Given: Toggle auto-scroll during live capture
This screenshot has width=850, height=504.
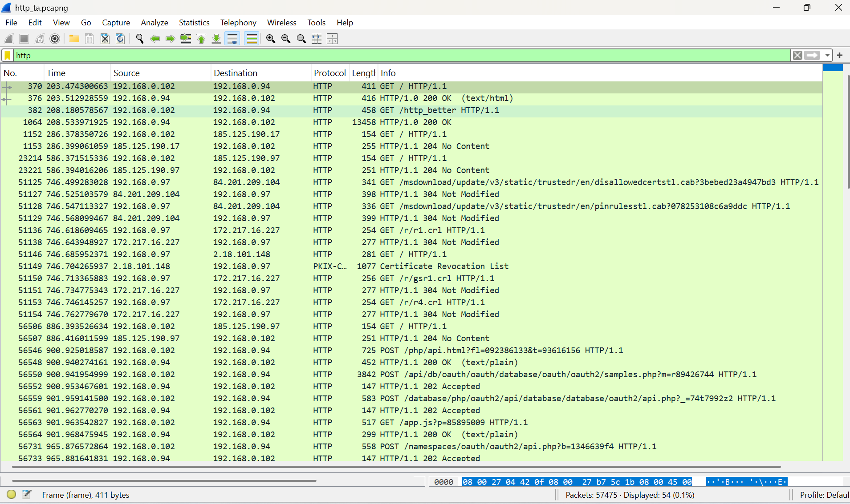Looking at the screenshot, I should pos(232,39).
